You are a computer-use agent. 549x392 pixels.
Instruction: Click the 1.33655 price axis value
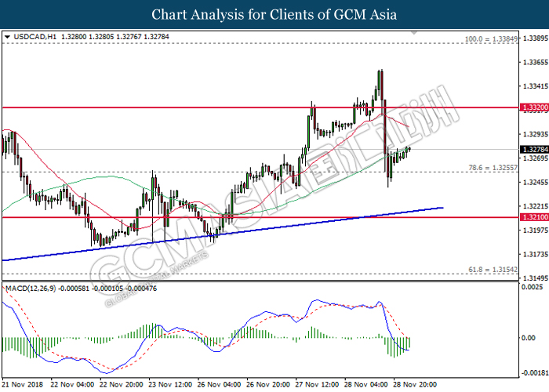pos(533,62)
